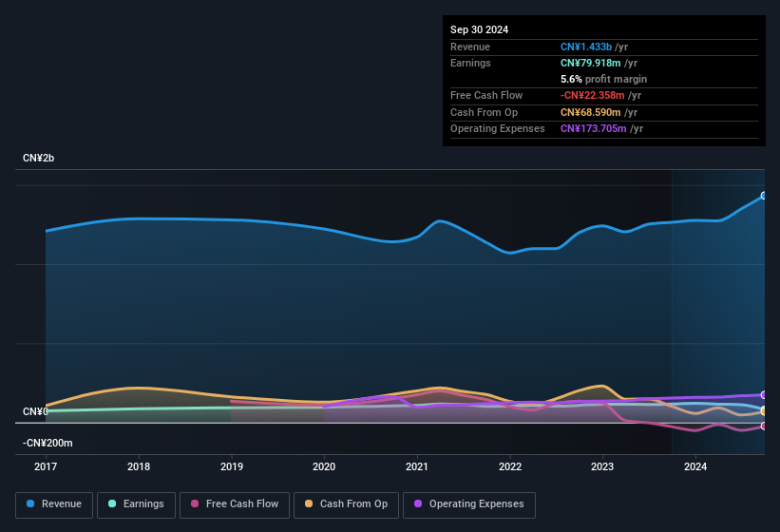
Task: Click the Earnings label in the tooltip
Action: pos(470,63)
